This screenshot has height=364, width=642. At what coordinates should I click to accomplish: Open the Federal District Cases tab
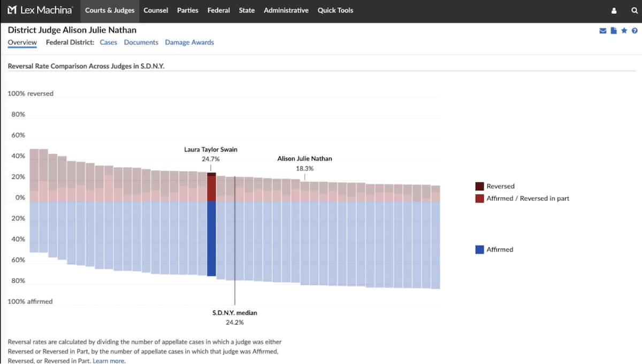(x=109, y=42)
